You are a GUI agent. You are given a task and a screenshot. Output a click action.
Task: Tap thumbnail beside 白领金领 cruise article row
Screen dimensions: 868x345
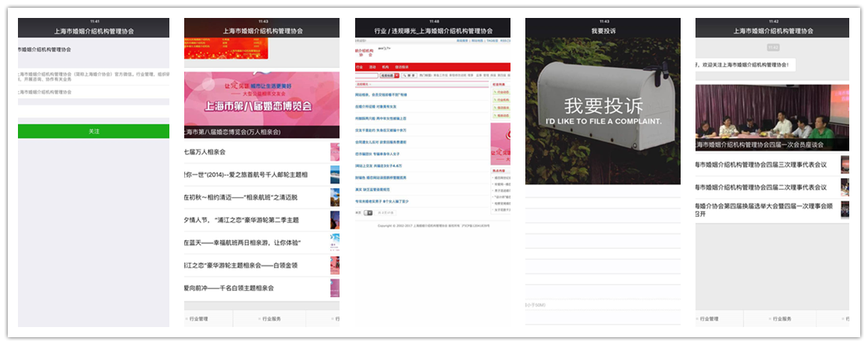tap(334, 265)
